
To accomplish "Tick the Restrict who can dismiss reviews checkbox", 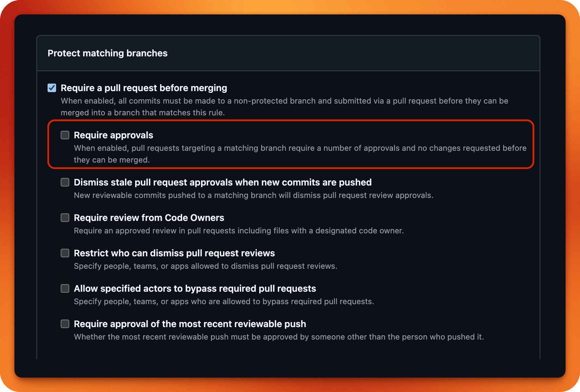I will 65,253.
